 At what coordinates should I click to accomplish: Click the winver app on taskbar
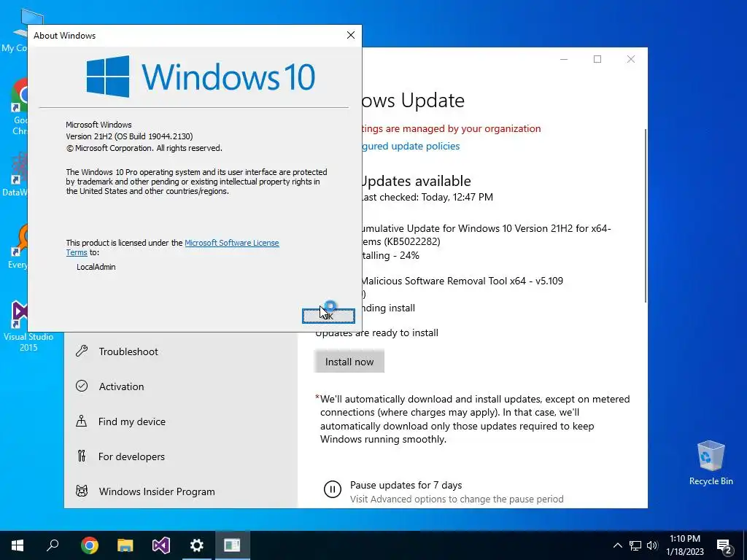pos(233,545)
